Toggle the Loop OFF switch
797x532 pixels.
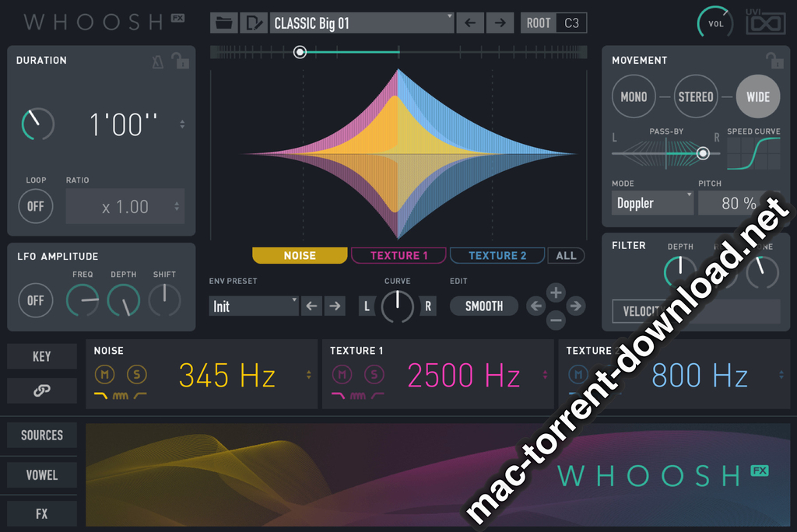point(36,206)
